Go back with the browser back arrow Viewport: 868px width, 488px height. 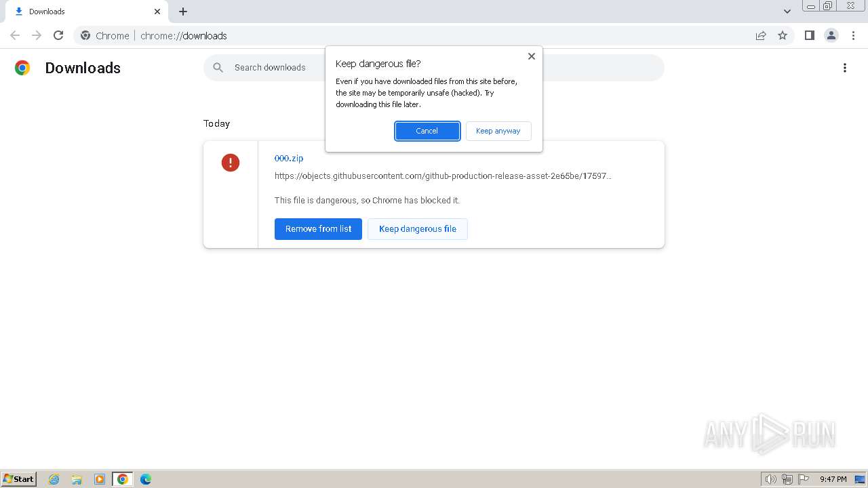point(15,35)
